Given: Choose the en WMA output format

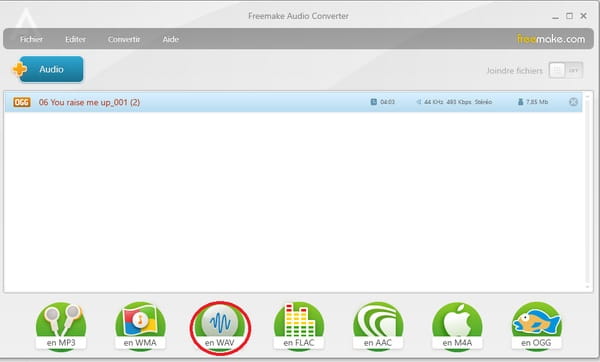Looking at the screenshot, I should [x=140, y=326].
